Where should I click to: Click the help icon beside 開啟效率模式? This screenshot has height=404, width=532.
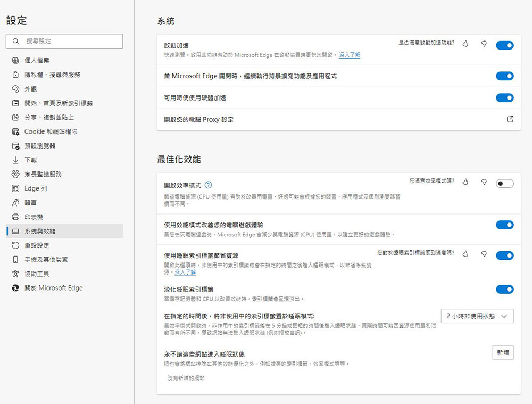208,185
